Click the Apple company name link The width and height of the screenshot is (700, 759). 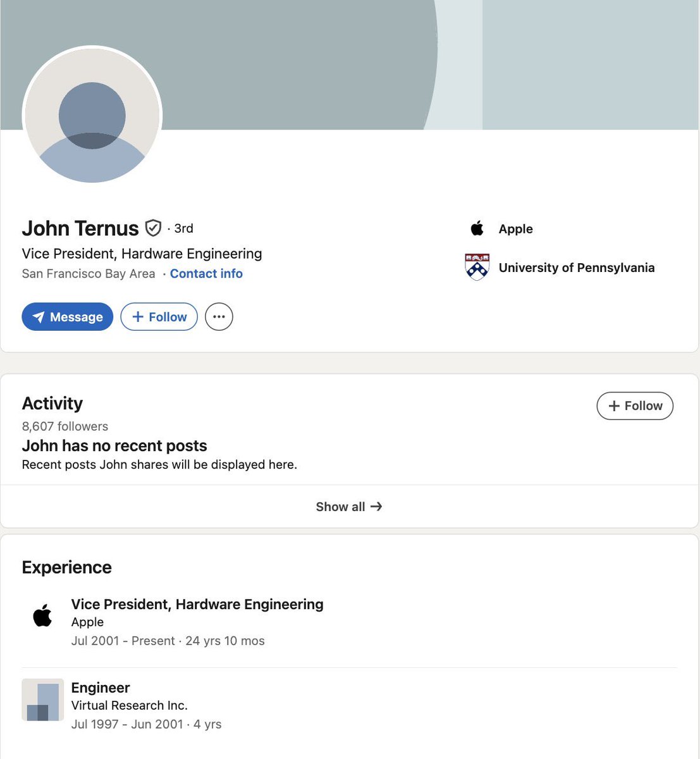[515, 228]
